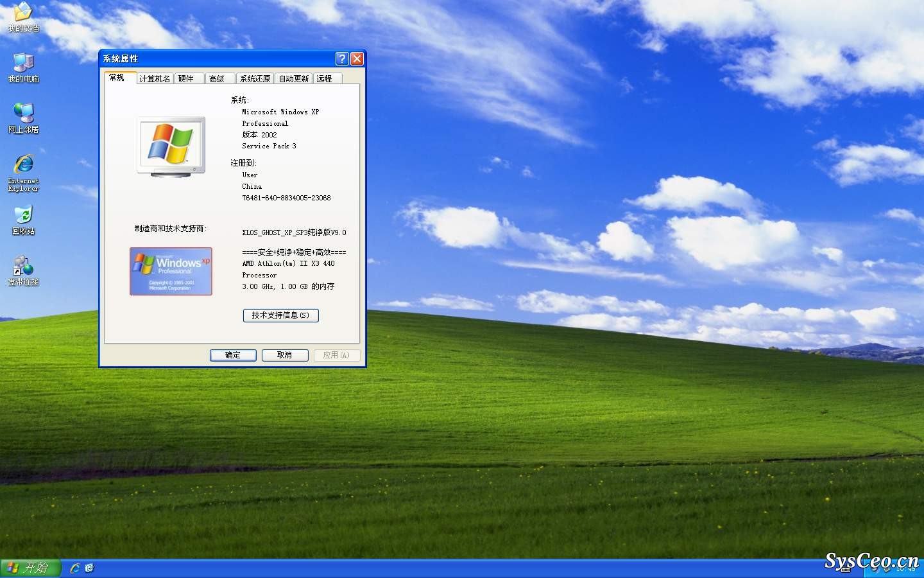
Task: Click the AMD Athlon(tm) II X3 440 text
Action: pos(288,263)
